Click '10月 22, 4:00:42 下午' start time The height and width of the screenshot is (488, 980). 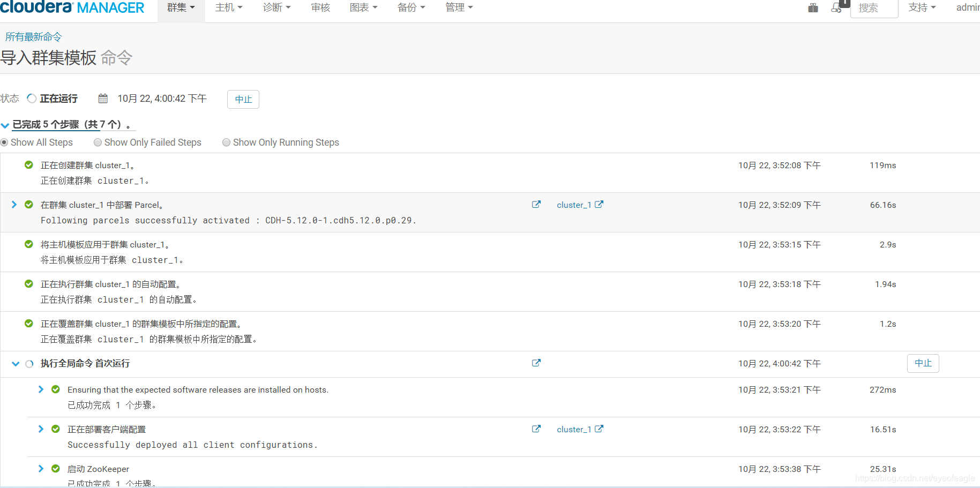point(162,99)
